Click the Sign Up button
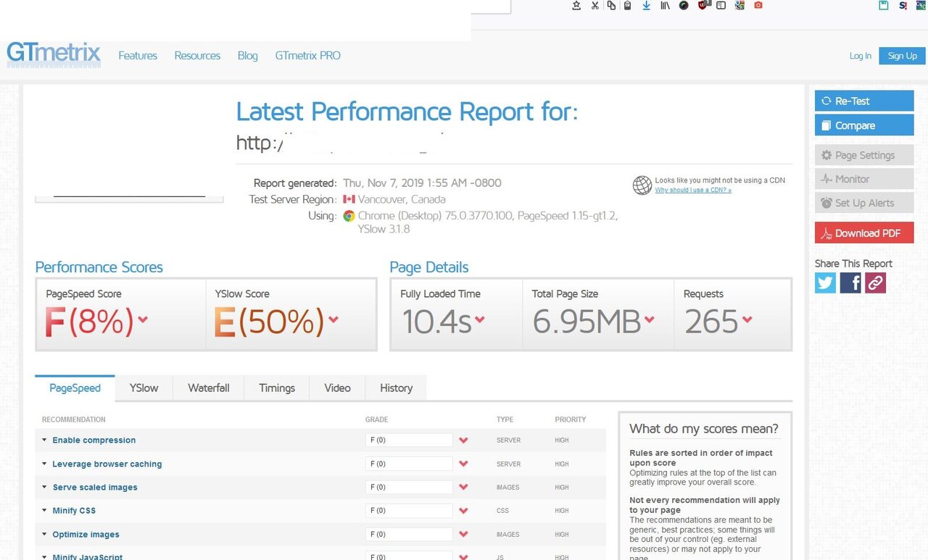The height and width of the screenshot is (560, 928). [903, 56]
